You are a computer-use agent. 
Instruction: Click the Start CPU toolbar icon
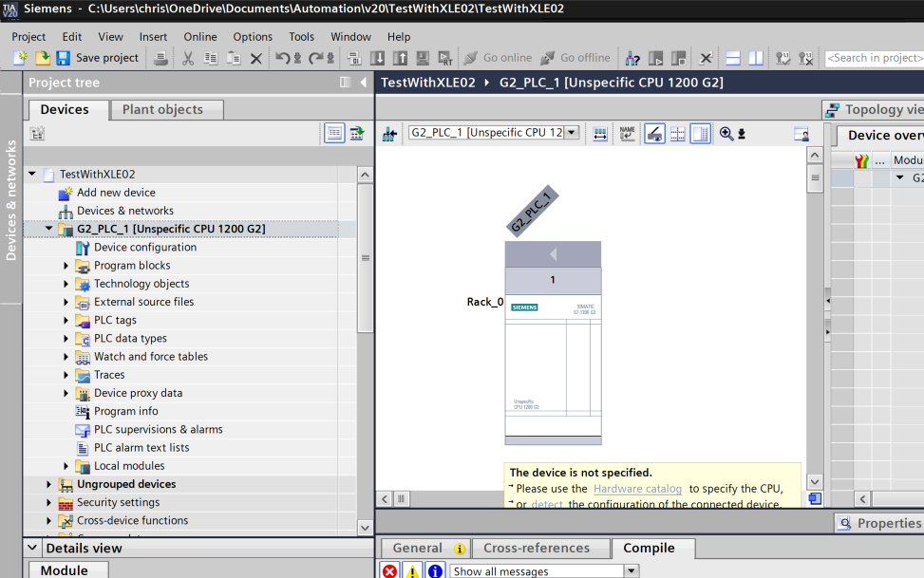point(655,58)
